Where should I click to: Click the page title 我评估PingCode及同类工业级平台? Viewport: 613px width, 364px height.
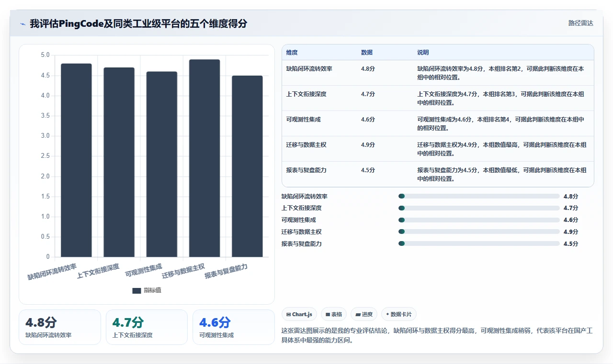tap(138, 23)
